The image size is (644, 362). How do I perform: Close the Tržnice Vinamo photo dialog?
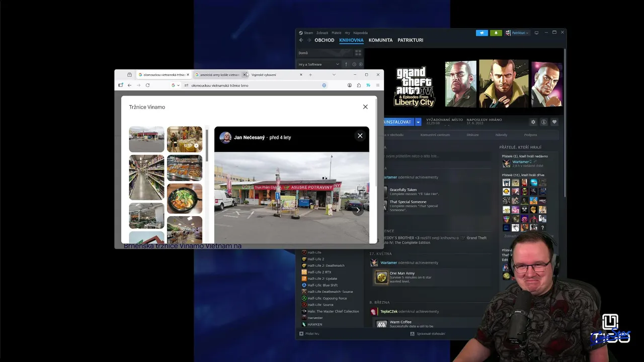pos(365,107)
